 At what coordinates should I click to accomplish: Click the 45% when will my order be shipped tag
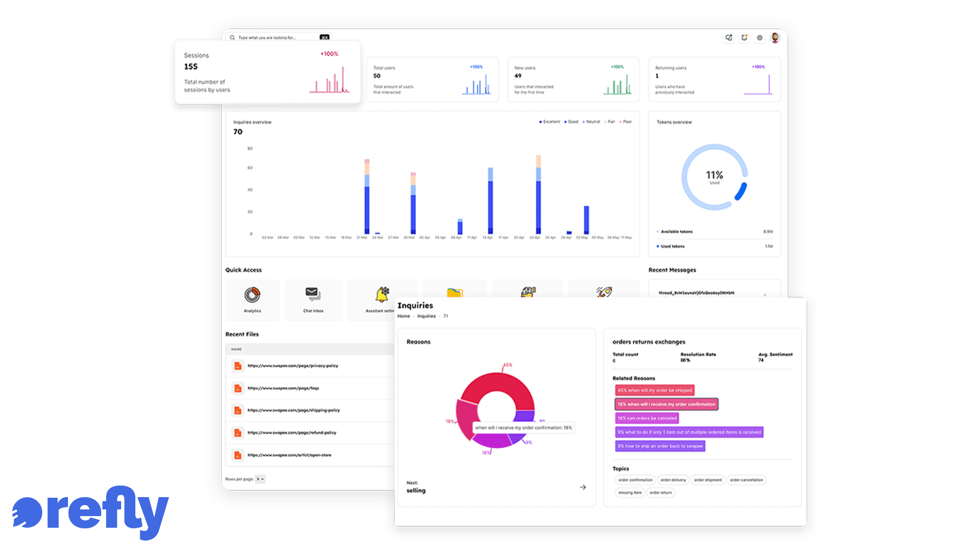coord(654,390)
